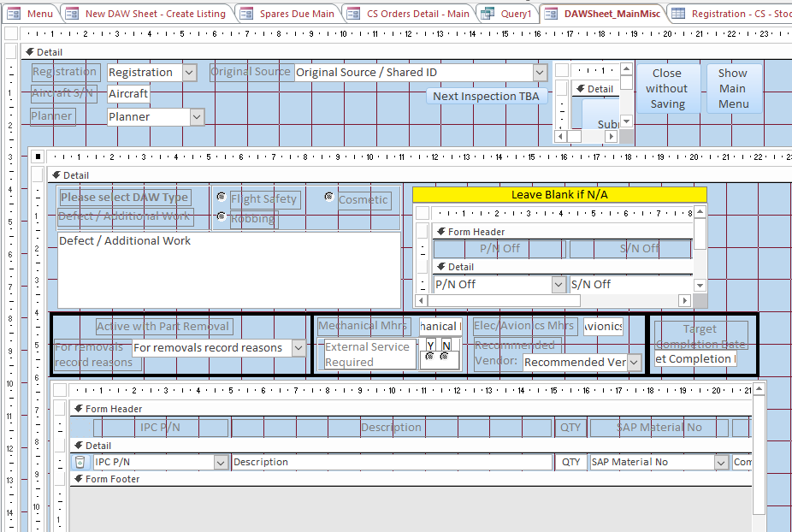The image size is (792, 532).
Task: Open the SAP Material No dropdown arrow
Action: pos(721,462)
